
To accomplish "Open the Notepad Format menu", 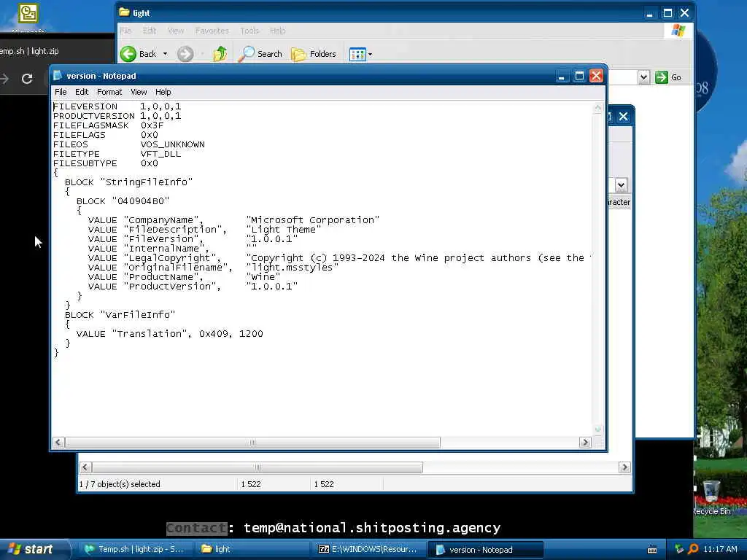I will click(109, 92).
